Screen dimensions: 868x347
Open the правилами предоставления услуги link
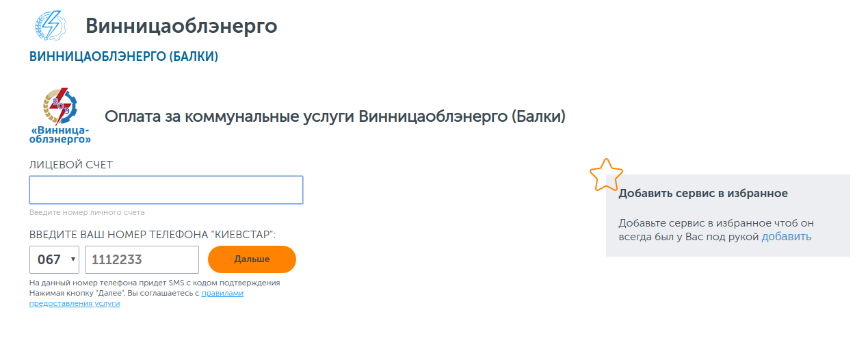136,298
